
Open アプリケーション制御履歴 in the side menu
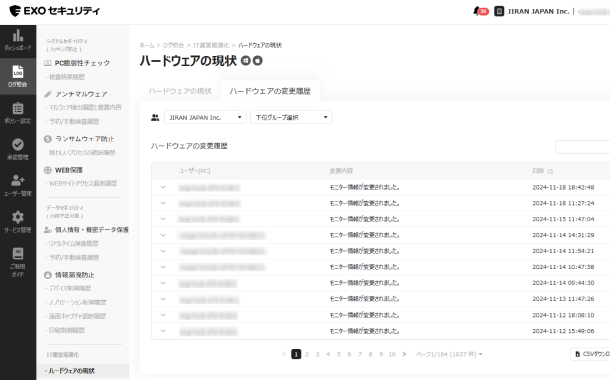(77, 302)
